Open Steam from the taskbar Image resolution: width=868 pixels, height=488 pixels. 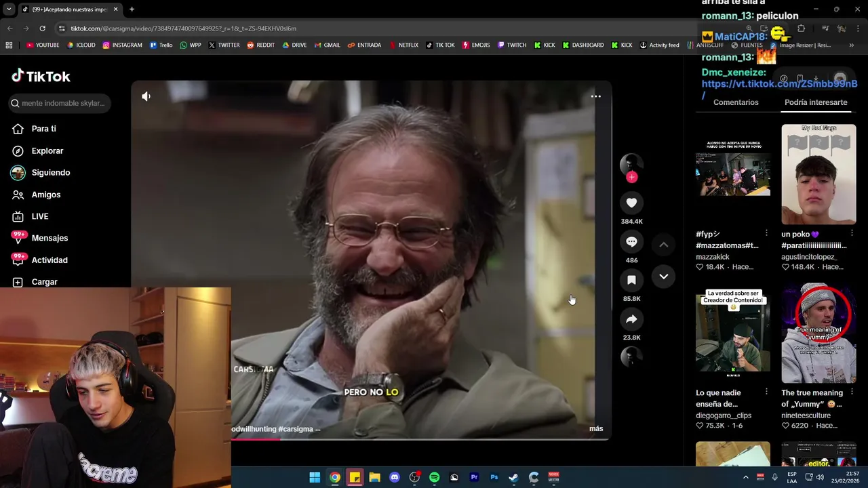point(513,477)
